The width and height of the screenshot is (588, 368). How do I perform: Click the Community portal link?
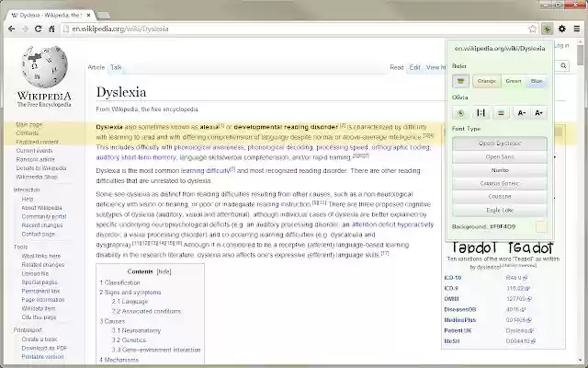pyautogui.click(x=44, y=217)
